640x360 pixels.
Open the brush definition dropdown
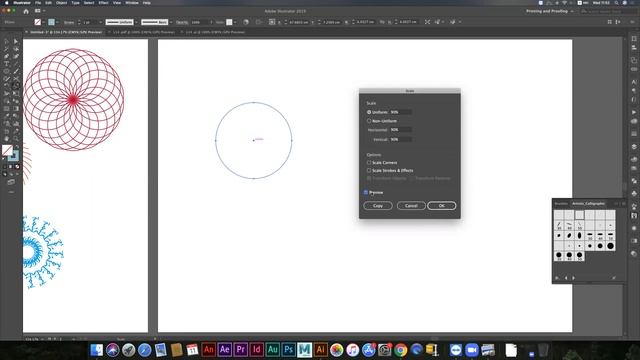tap(171, 22)
